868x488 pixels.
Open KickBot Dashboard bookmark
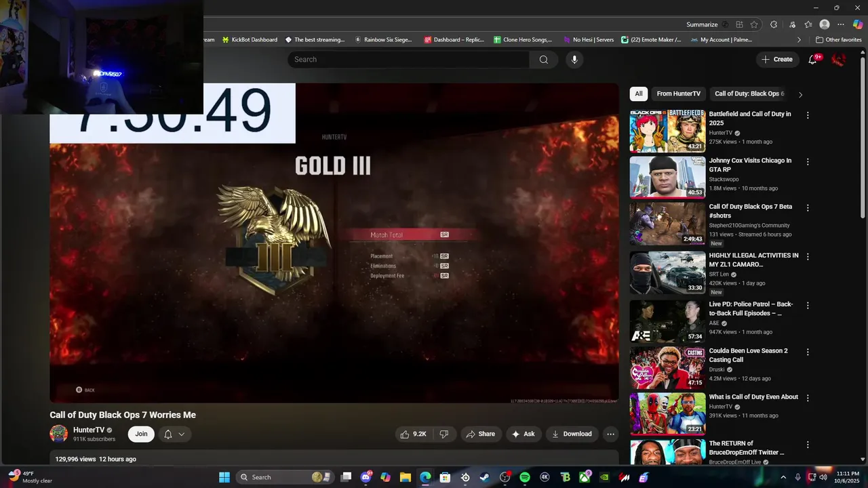point(250,40)
